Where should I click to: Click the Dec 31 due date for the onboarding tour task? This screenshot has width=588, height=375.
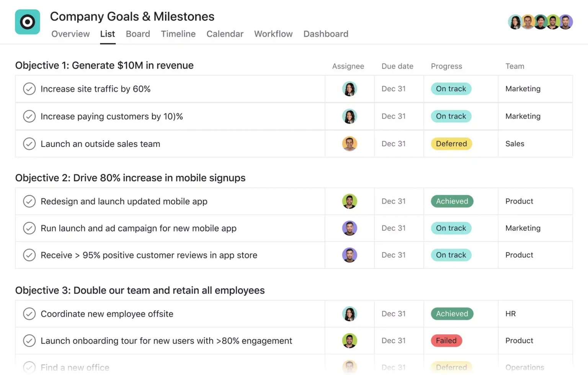(394, 341)
